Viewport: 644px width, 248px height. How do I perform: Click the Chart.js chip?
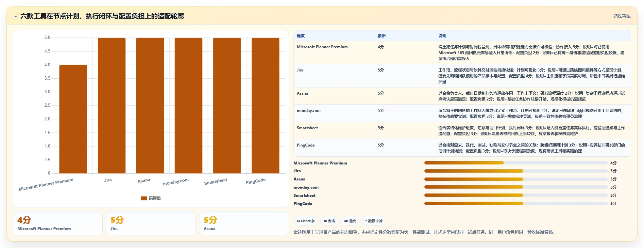click(x=306, y=221)
